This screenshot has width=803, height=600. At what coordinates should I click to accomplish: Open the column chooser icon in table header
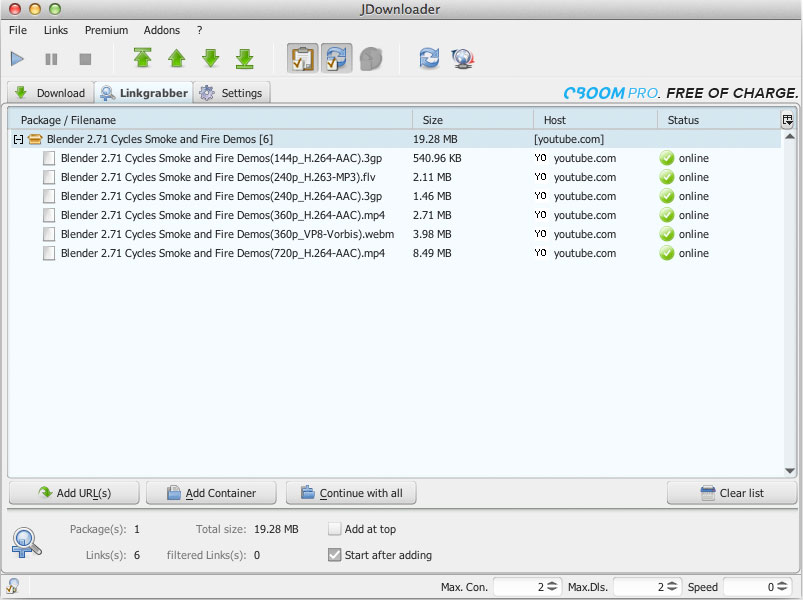(x=787, y=120)
